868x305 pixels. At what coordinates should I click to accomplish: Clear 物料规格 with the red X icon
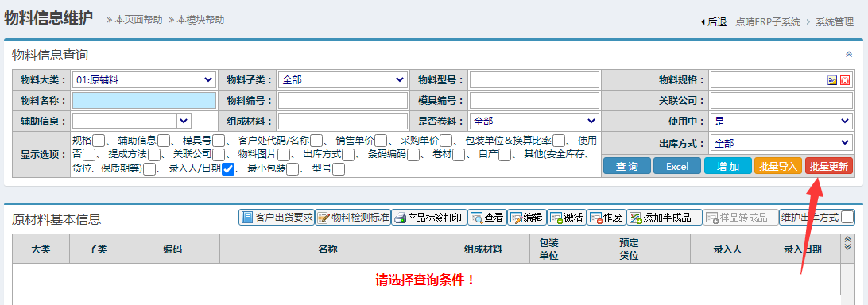pyautogui.click(x=845, y=80)
